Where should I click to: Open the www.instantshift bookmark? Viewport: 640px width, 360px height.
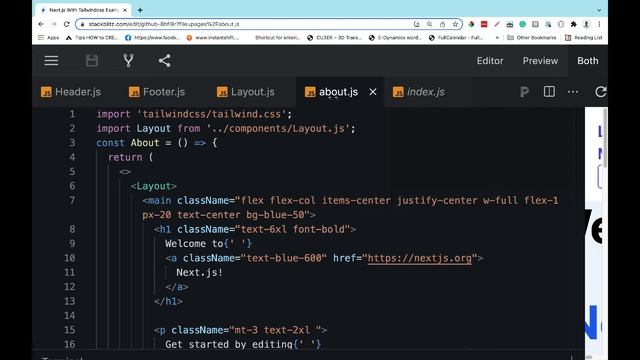213,38
